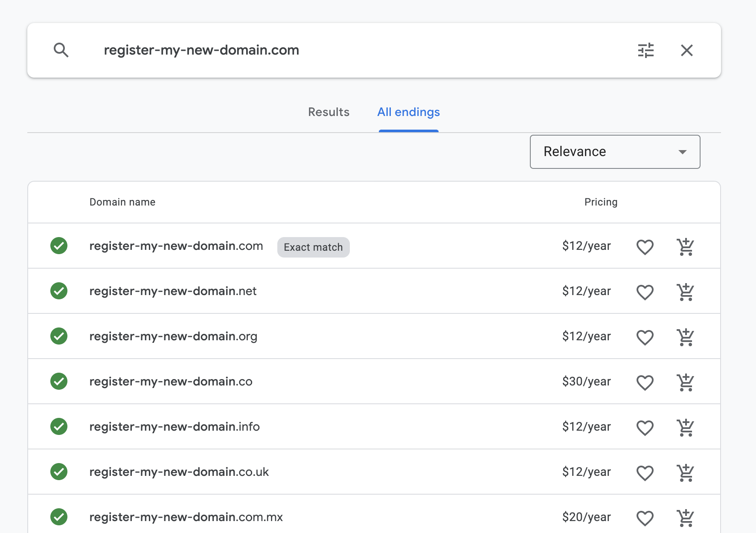Select the register-my-new-domain.org domain name
756x533 pixels.
[x=173, y=336]
